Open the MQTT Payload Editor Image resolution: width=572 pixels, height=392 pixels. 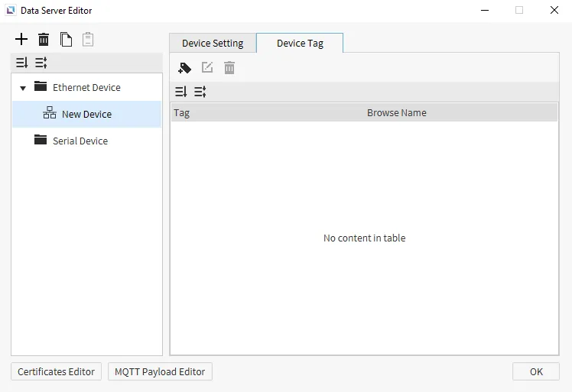pos(160,371)
